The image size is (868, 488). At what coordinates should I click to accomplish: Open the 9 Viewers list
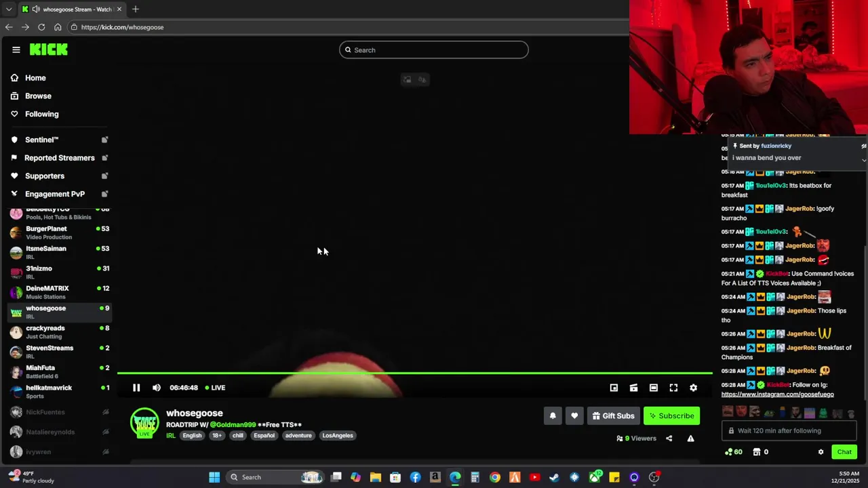tap(636, 439)
